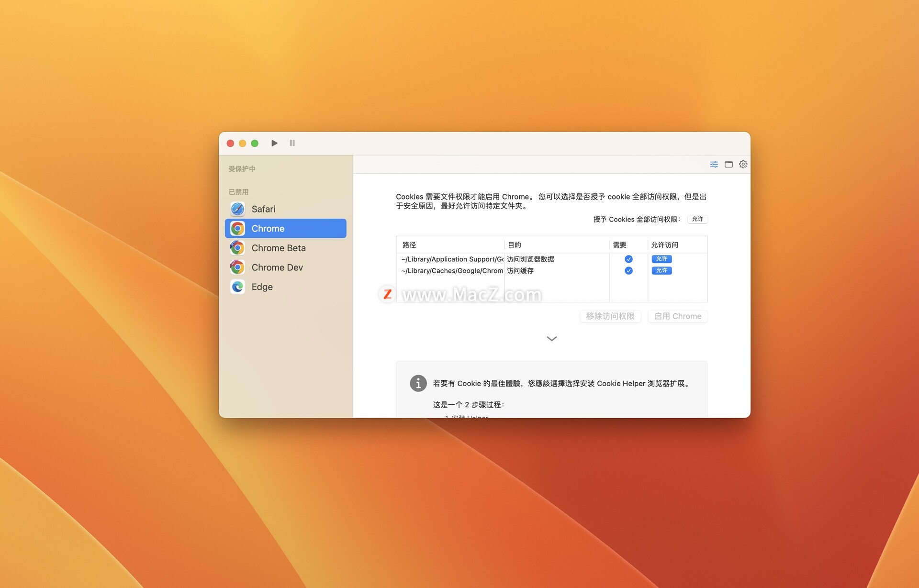Click the 允许访问 column header
The image size is (919, 588).
click(x=677, y=244)
